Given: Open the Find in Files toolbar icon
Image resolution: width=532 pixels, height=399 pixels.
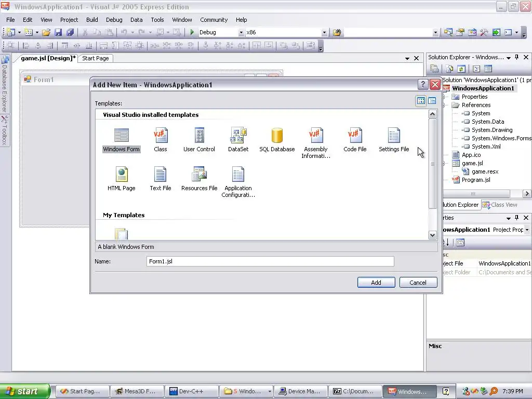Looking at the screenshot, I should (x=337, y=33).
